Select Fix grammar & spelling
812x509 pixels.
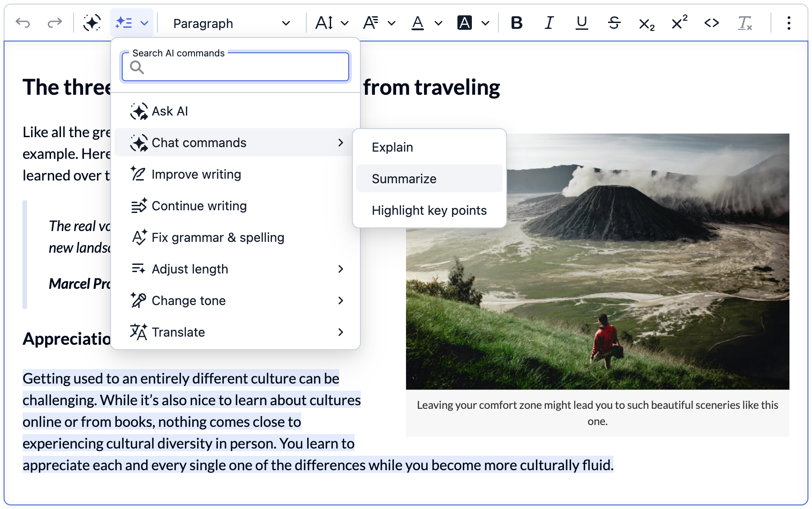coord(235,237)
